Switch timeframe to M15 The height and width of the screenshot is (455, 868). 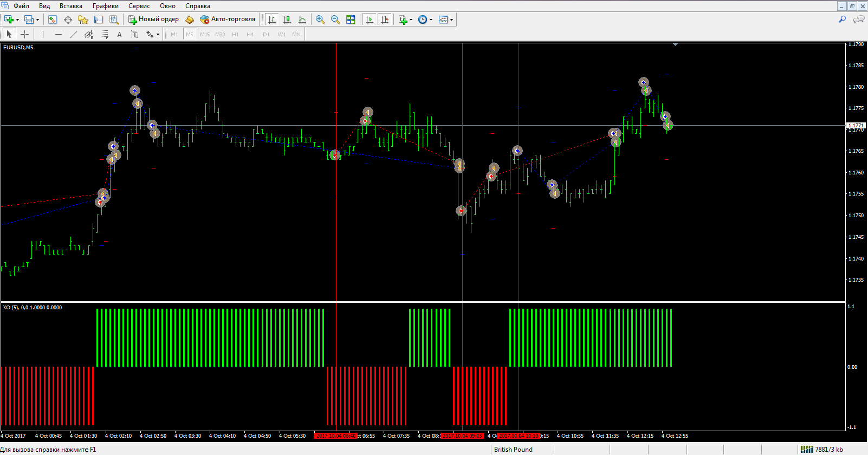(x=205, y=34)
